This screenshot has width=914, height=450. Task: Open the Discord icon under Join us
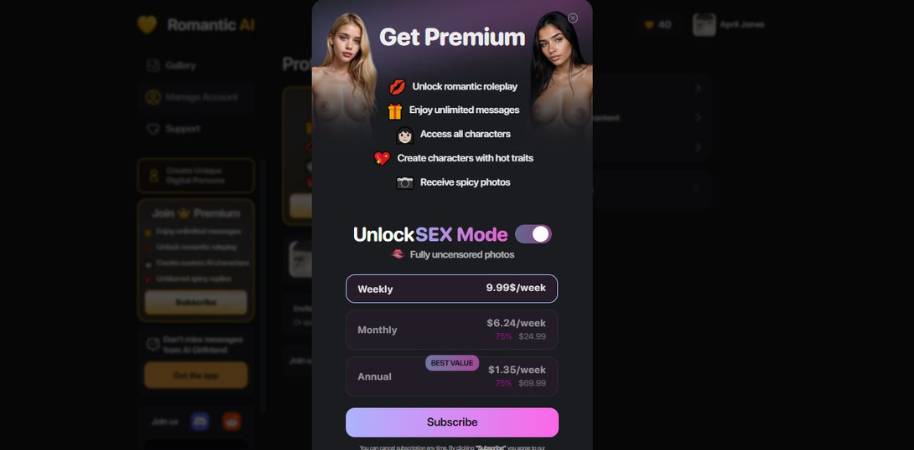200,421
